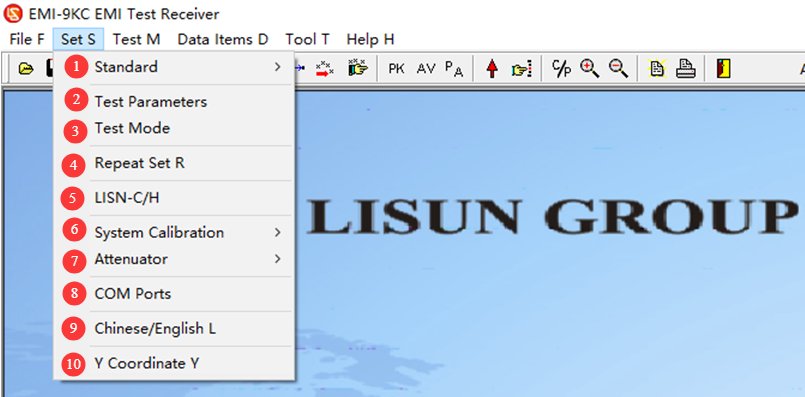Select Repeat Set R menu entry
805x397 pixels.
174,163
